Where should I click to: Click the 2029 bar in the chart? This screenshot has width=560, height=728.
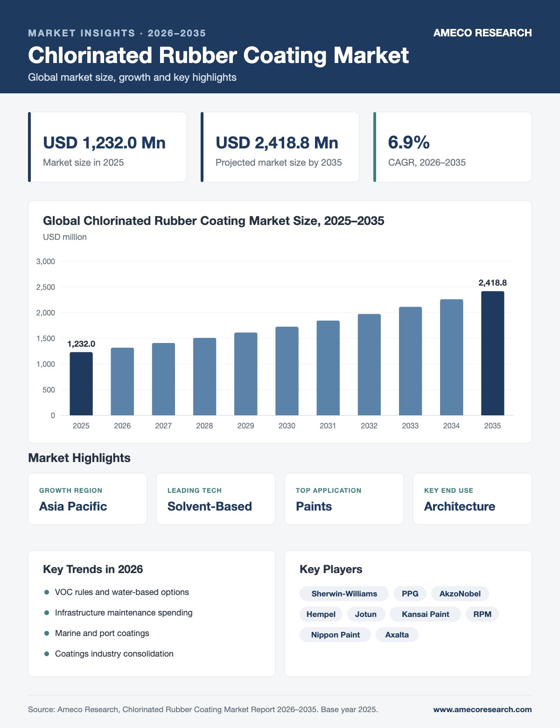245,374
